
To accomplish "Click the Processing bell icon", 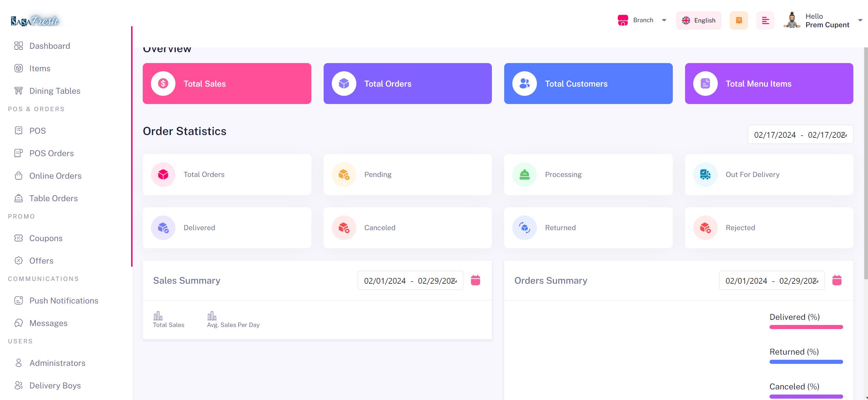I will (524, 175).
